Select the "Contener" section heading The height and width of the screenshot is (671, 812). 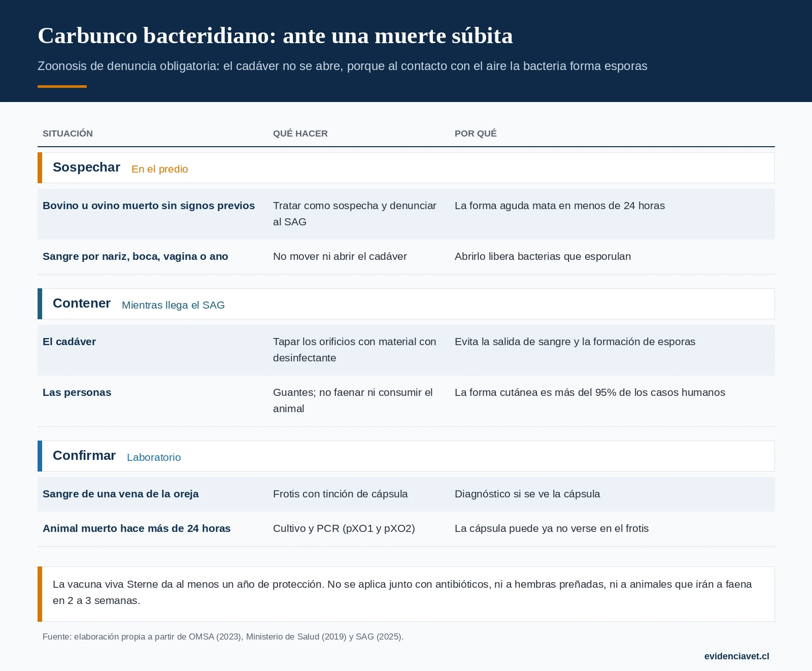click(x=82, y=304)
